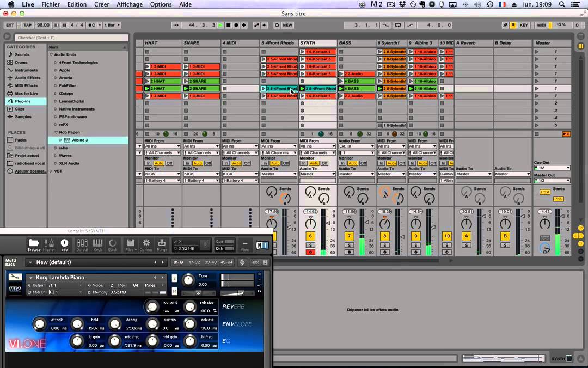Toggle track activator 9 for Albino 3
This screenshot has width=588, height=368.
pos(415,236)
